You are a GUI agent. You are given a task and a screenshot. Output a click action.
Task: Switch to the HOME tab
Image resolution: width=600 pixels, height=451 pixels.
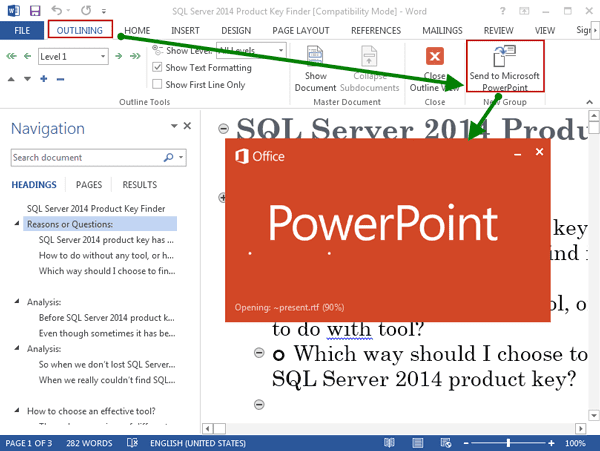click(x=137, y=31)
